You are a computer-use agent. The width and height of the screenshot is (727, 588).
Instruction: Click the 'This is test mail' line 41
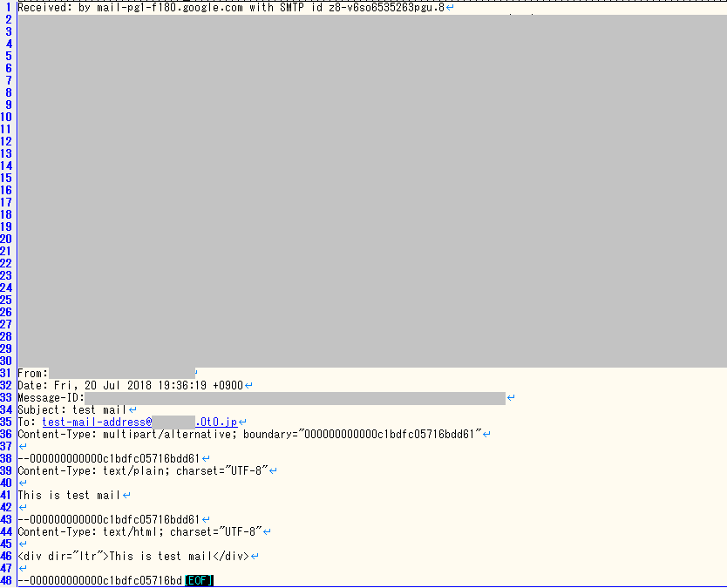click(69, 496)
